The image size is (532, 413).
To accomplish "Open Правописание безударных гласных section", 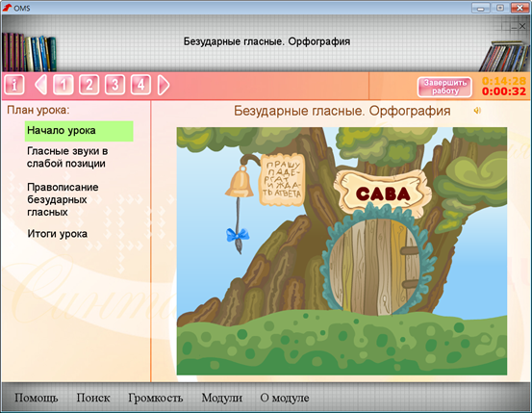I will pos(63,199).
